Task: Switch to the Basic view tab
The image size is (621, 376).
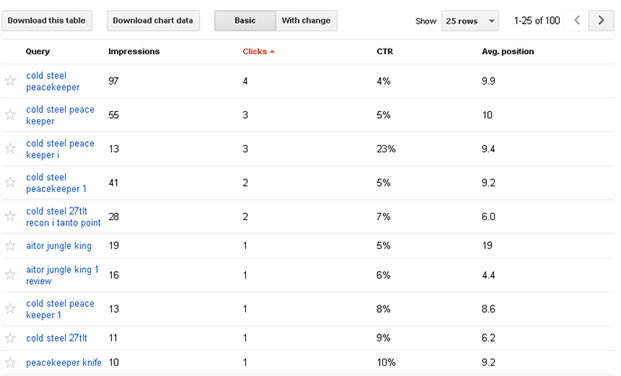Action: click(245, 21)
